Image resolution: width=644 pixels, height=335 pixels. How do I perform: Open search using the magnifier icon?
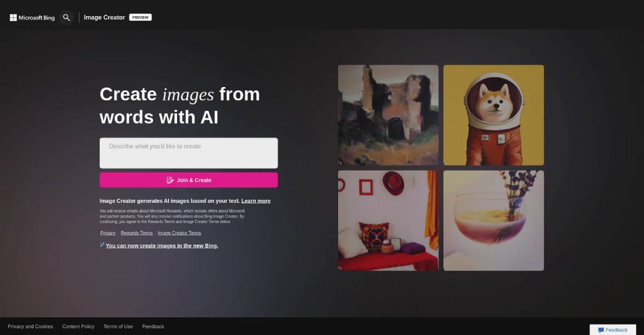(x=67, y=18)
